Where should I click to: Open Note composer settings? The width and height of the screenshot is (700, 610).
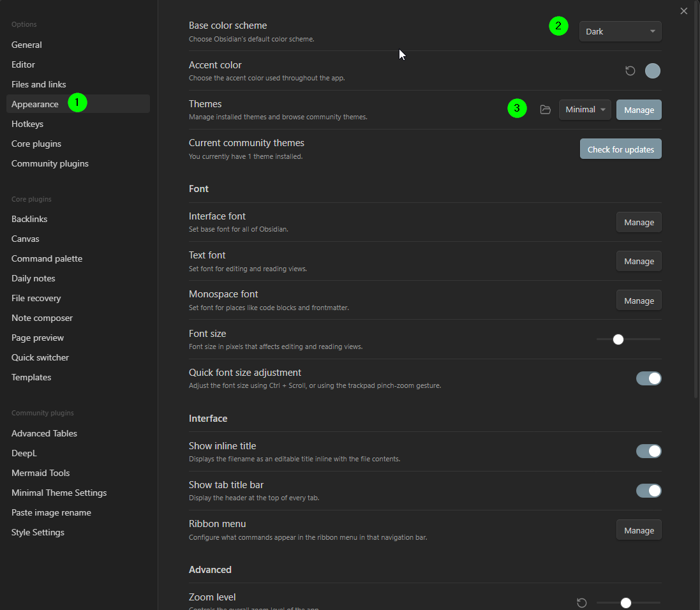pyautogui.click(x=78, y=318)
